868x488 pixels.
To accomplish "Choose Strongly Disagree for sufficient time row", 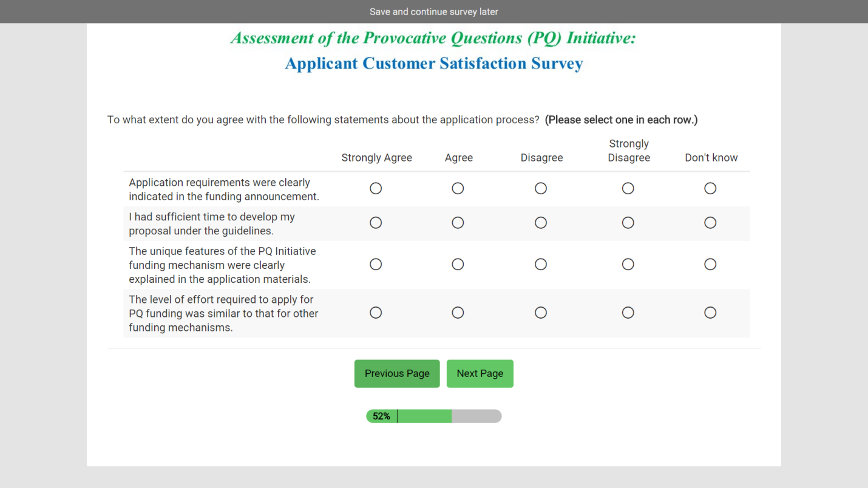I will click(x=628, y=223).
